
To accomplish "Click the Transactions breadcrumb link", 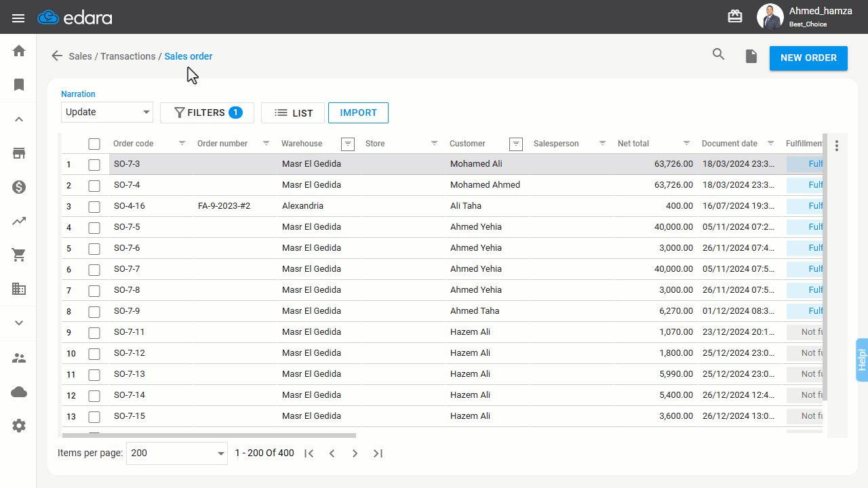I will pyautogui.click(x=128, y=56).
